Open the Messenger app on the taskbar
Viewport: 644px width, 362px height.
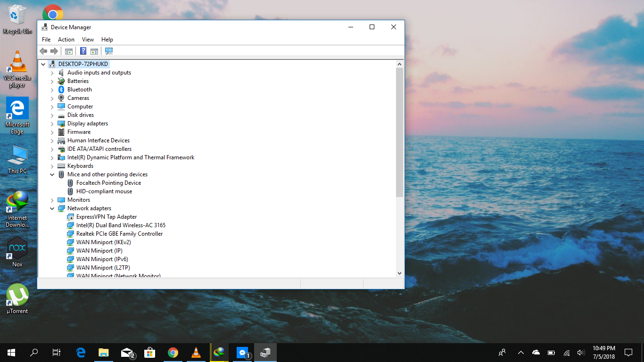[242, 353]
